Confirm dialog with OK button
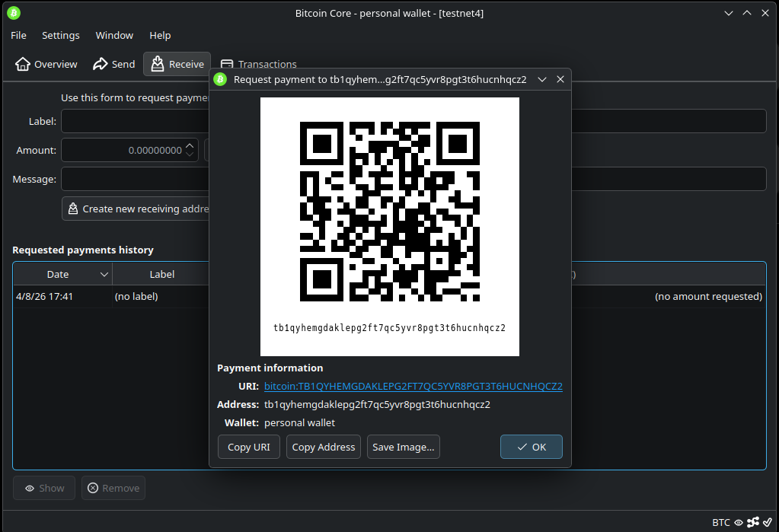The width and height of the screenshot is (779, 532). pyautogui.click(x=532, y=447)
